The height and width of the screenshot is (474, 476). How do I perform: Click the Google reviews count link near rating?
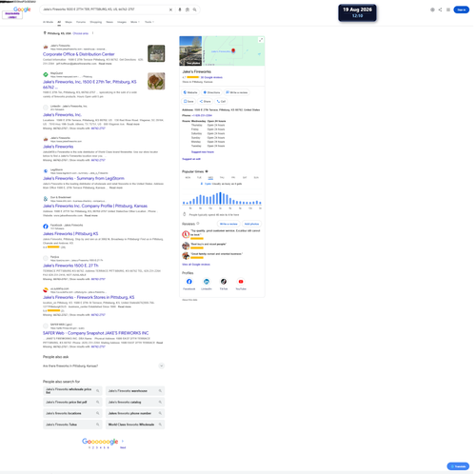[211, 77]
